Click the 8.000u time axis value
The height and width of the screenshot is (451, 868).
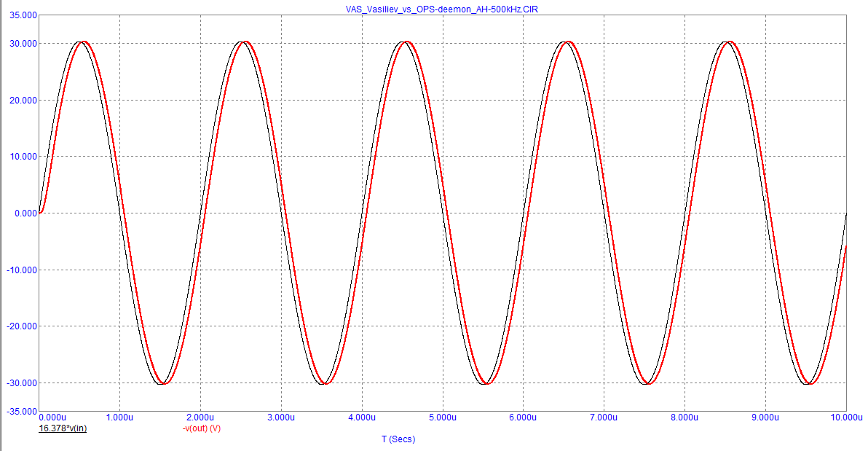[684, 417]
